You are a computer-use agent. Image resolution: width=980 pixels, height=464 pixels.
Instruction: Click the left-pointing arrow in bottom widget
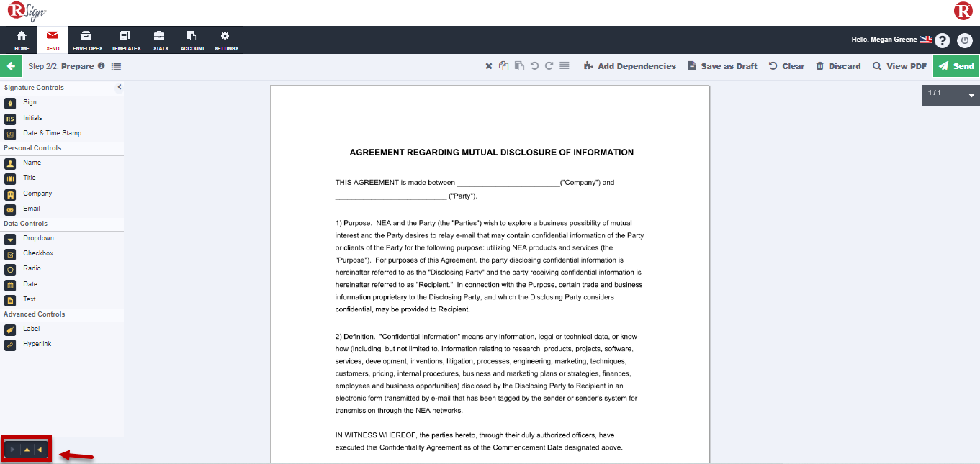point(40,450)
